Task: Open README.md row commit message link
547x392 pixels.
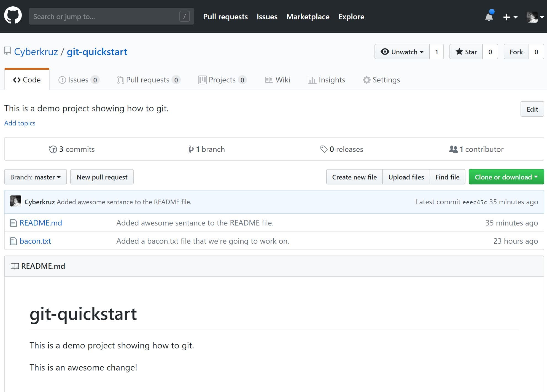Action: 195,223
